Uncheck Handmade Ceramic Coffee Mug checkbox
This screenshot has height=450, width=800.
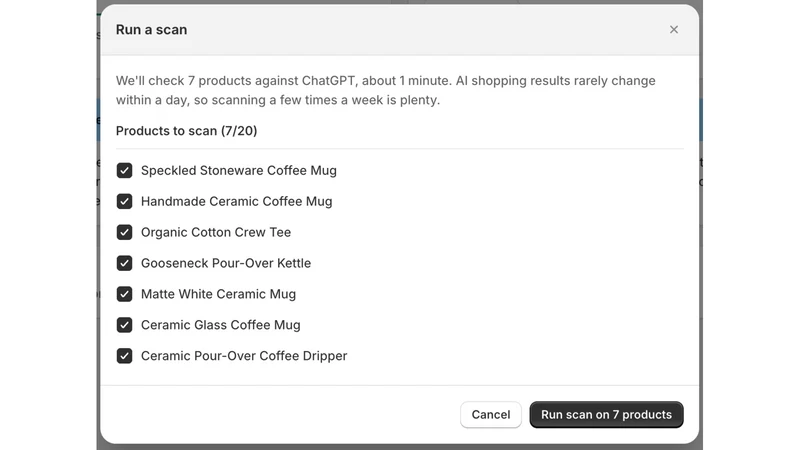click(x=124, y=201)
